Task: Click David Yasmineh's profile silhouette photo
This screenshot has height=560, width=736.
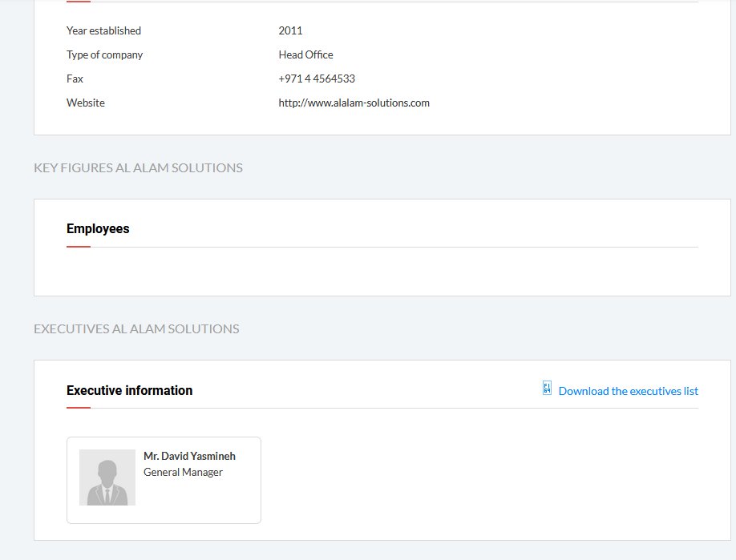Action: (107, 477)
